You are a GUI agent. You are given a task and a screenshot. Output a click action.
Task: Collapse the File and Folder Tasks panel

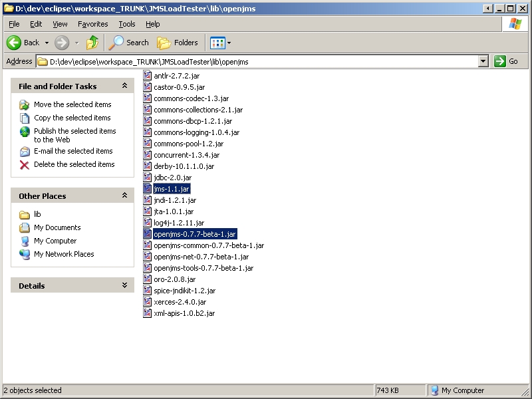point(124,86)
